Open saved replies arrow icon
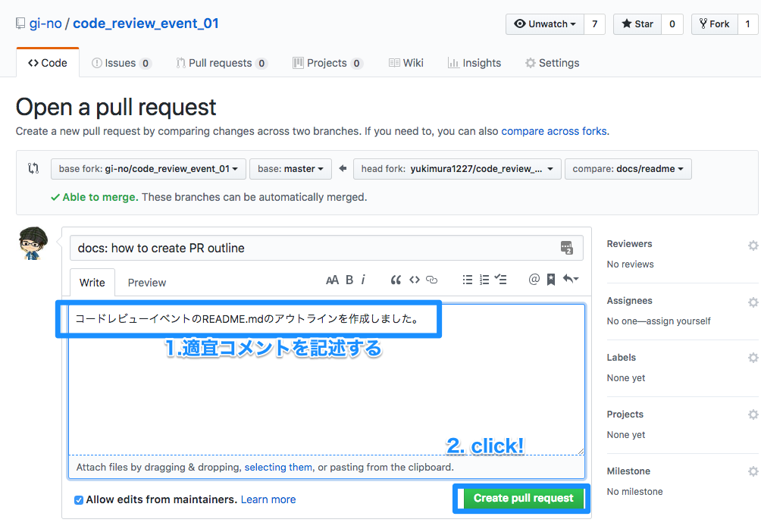This screenshot has height=532, width=761. (x=570, y=279)
